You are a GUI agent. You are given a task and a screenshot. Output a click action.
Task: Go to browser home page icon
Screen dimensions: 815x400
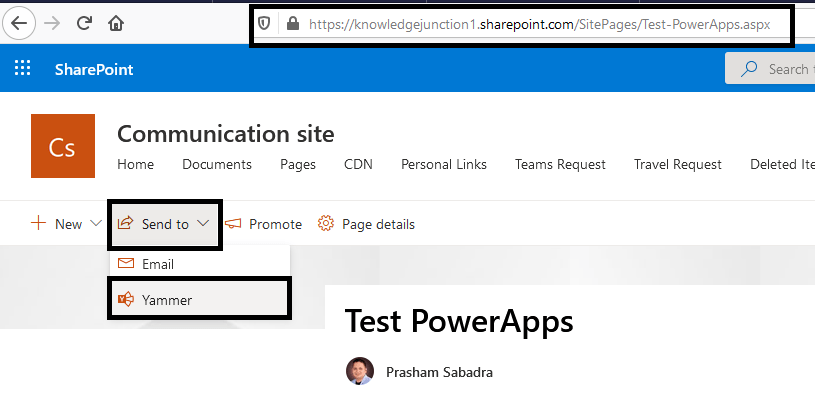[116, 23]
